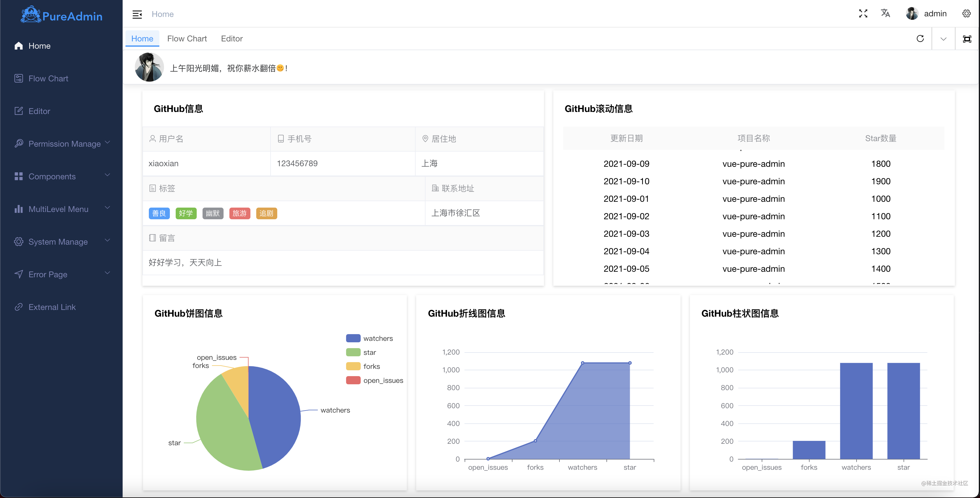This screenshot has height=498, width=980.
Task: Switch to the Flow Chart tab
Action: coord(187,38)
